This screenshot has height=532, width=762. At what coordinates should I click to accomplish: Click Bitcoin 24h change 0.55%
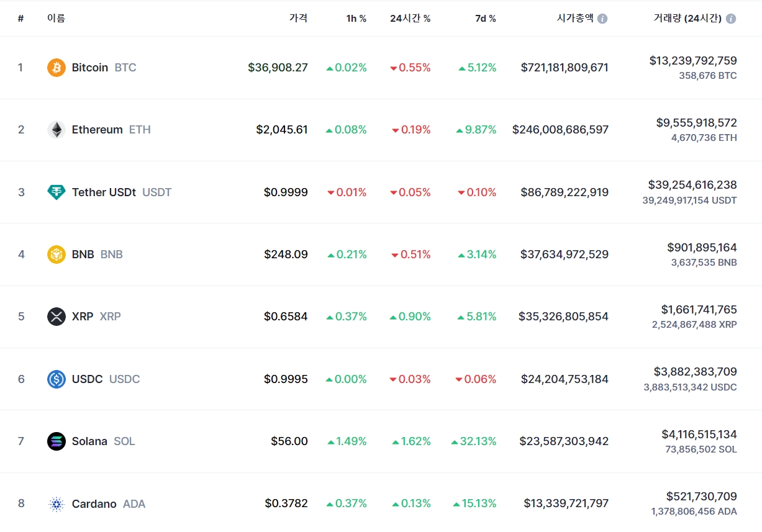coord(410,68)
